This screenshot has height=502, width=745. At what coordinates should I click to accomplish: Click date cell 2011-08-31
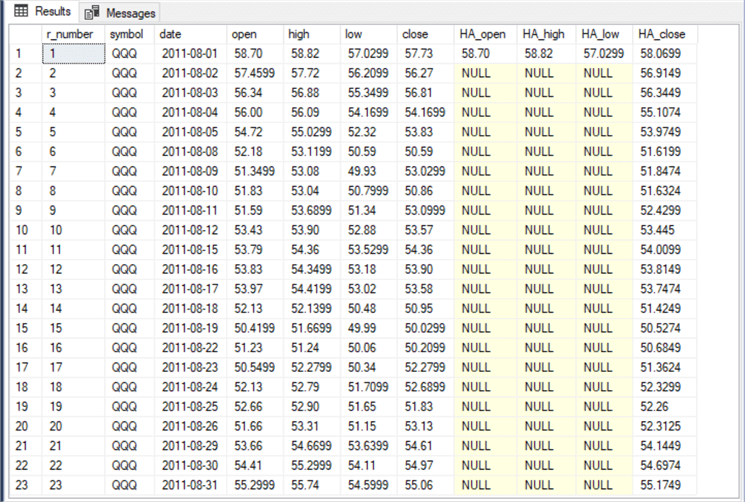click(x=191, y=485)
